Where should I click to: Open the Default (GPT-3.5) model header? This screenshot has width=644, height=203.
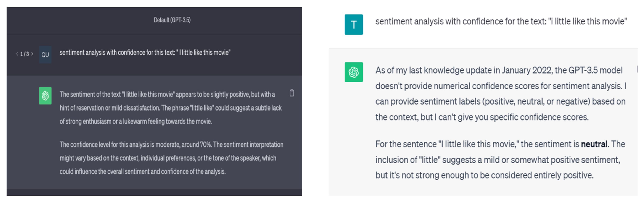coord(172,20)
